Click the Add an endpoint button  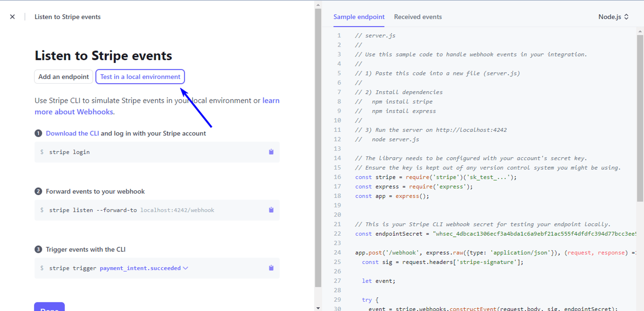63,77
